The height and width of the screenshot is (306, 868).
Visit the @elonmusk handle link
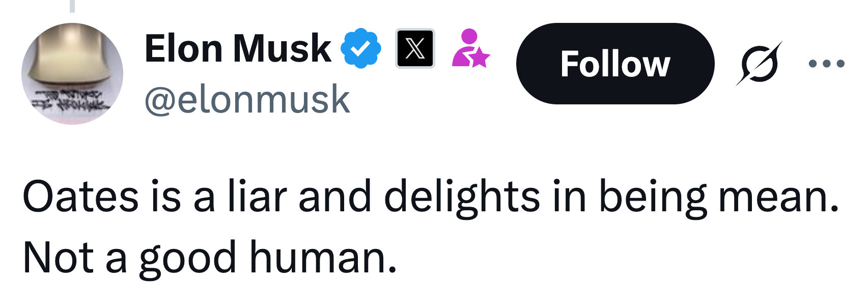[246, 99]
